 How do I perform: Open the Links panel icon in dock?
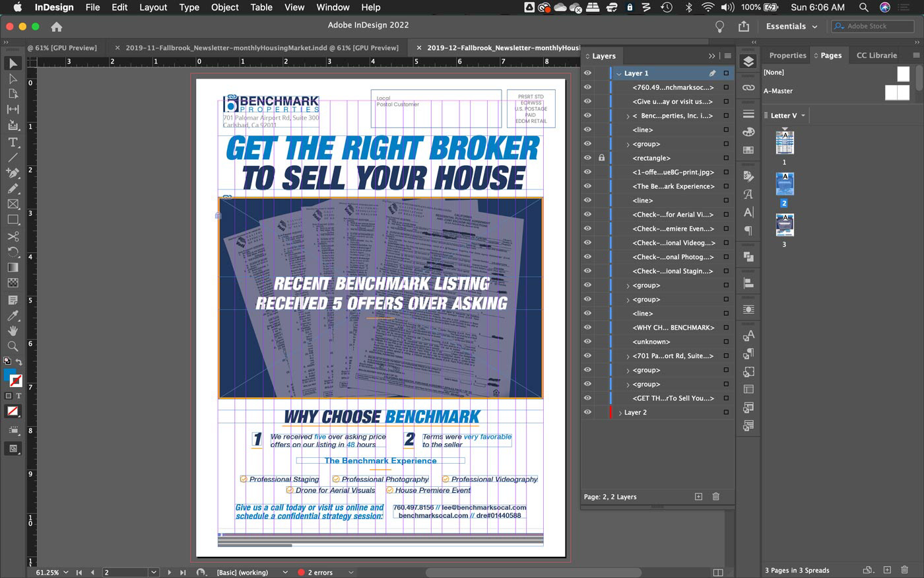748,87
